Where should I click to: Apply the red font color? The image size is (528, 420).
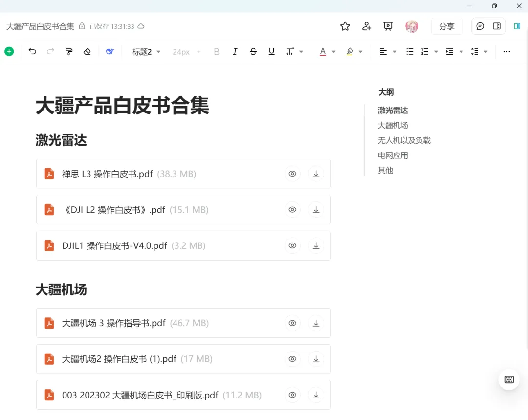(x=323, y=51)
